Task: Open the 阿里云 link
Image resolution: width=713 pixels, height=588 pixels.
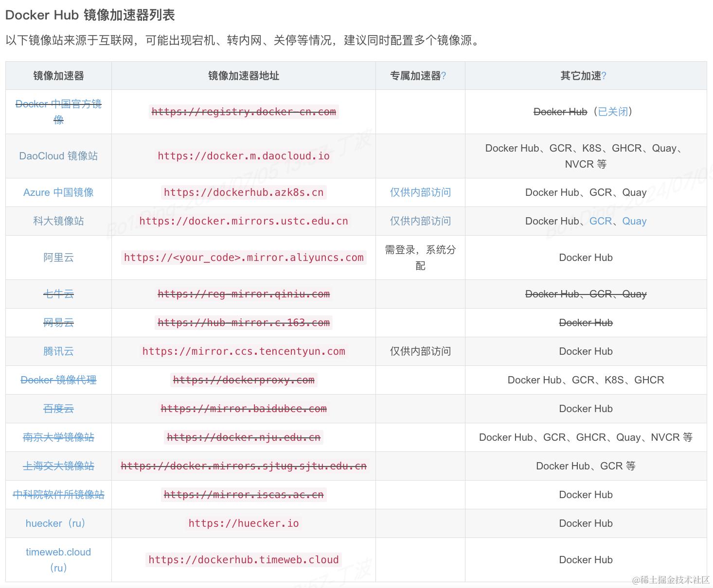Action: [58, 258]
